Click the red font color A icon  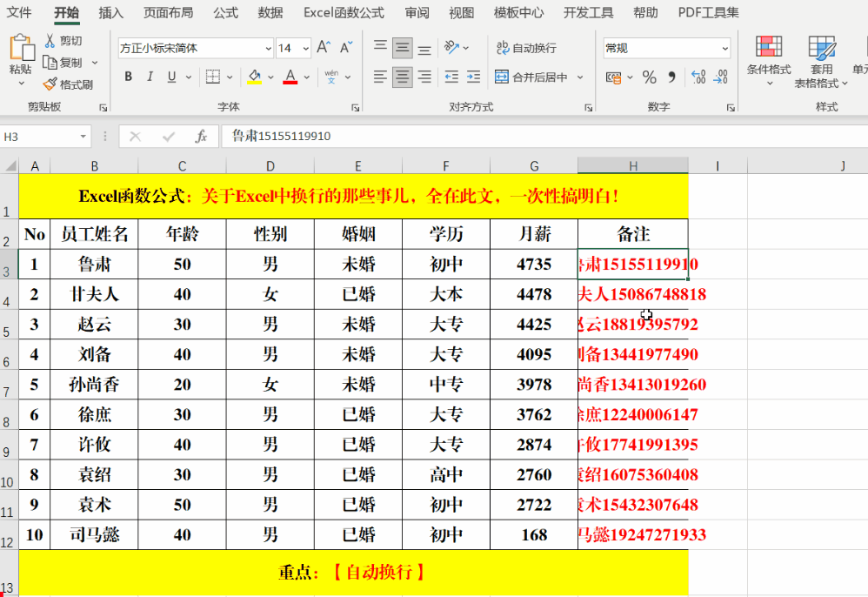(x=290, y=77)
